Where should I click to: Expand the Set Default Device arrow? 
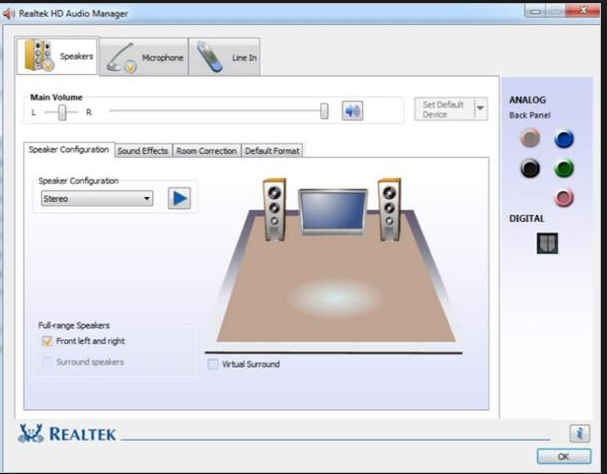point(480,108)
